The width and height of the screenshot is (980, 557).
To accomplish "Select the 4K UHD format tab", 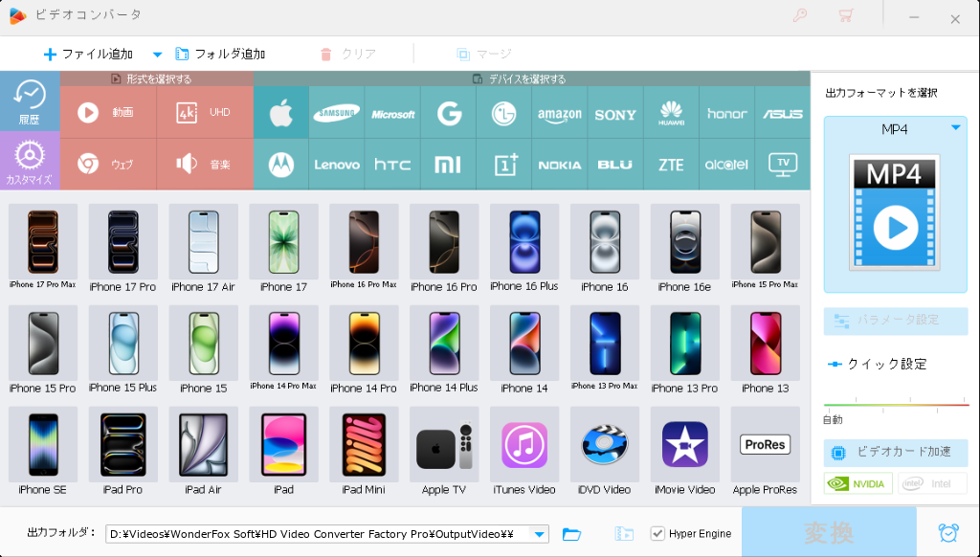I will coord(205,113).
